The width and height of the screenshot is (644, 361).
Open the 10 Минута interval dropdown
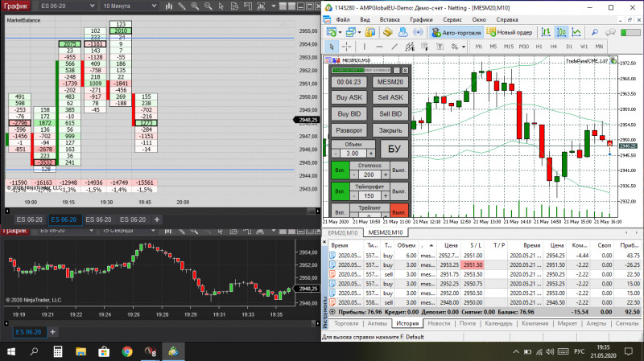pyautogui.click(x=130, y=6)
